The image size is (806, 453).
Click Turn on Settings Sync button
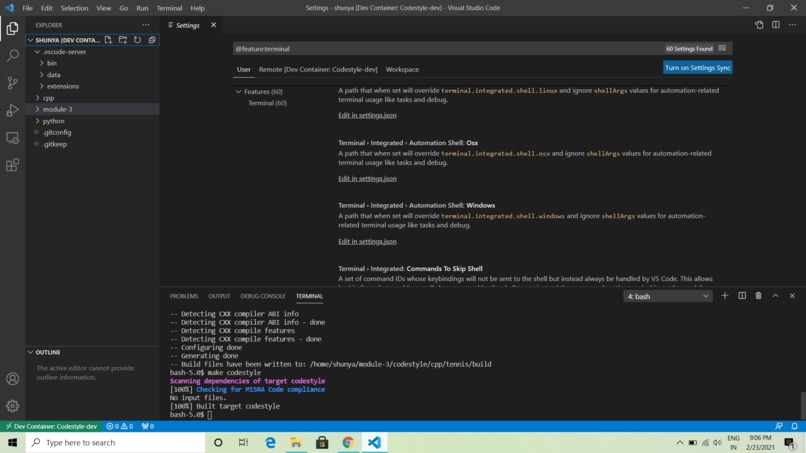(x=698, y=67)
